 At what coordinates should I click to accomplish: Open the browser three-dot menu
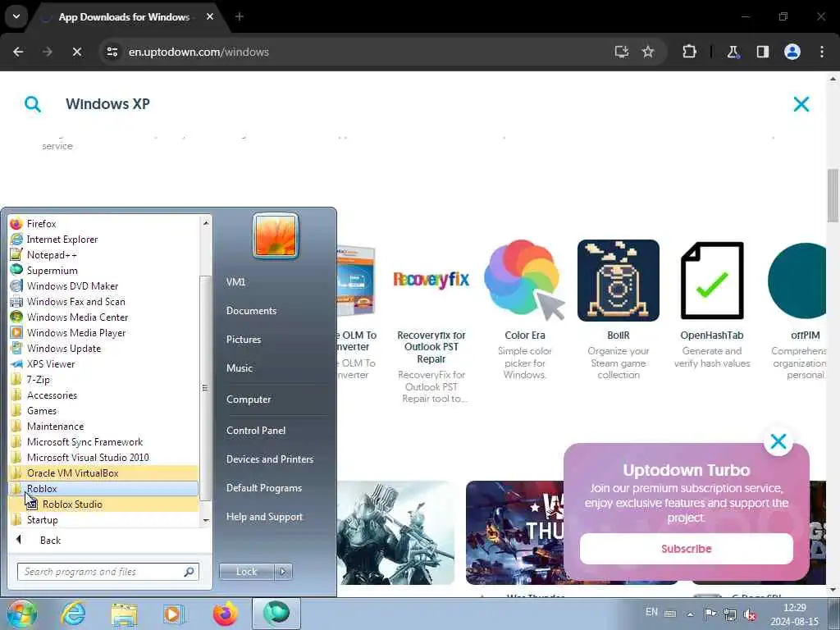(822, 52)
